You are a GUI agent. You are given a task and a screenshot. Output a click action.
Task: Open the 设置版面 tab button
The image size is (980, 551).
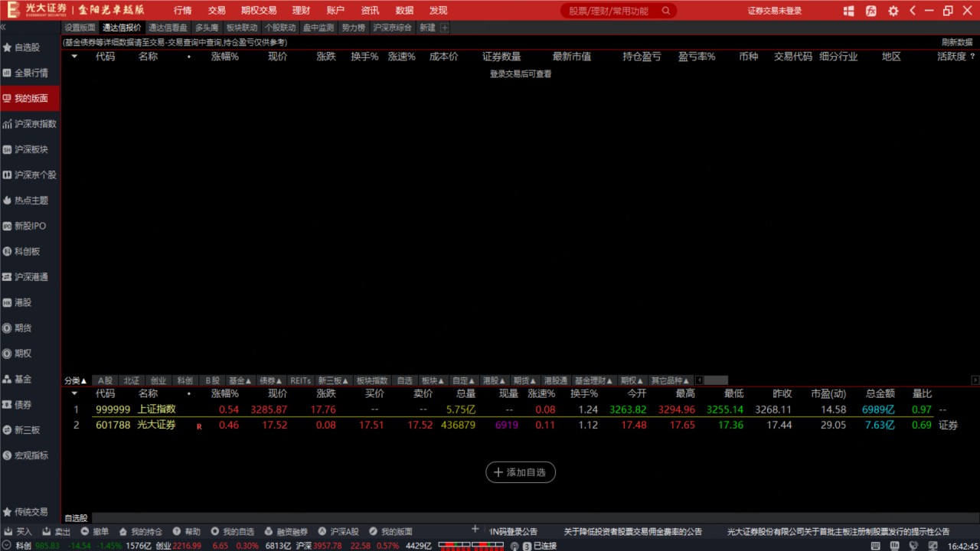pyautogui.click(x=80, y=28)
